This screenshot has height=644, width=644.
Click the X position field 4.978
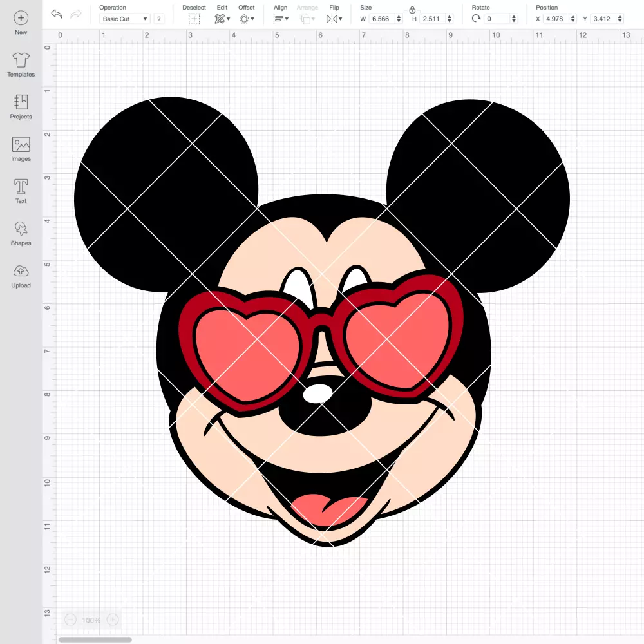tap(556, 19)
